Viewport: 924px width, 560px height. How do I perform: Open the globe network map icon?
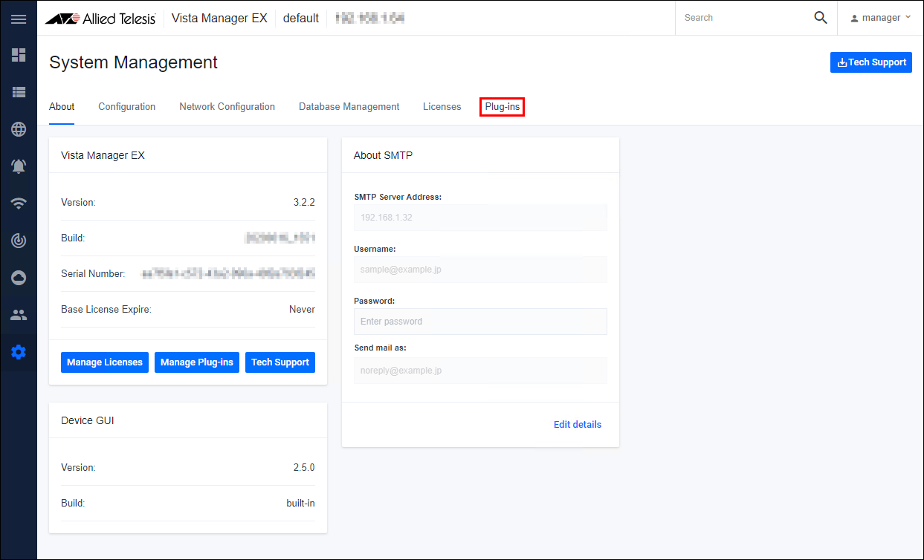coord(19,129)
